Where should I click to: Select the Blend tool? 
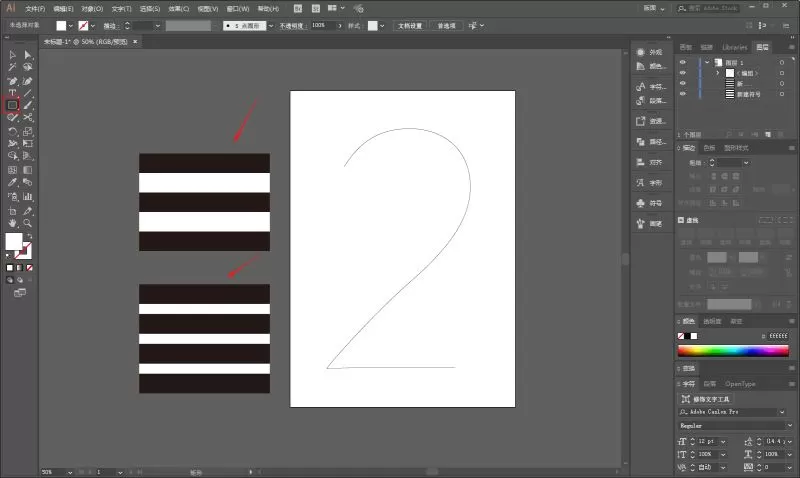coord(28,183)
